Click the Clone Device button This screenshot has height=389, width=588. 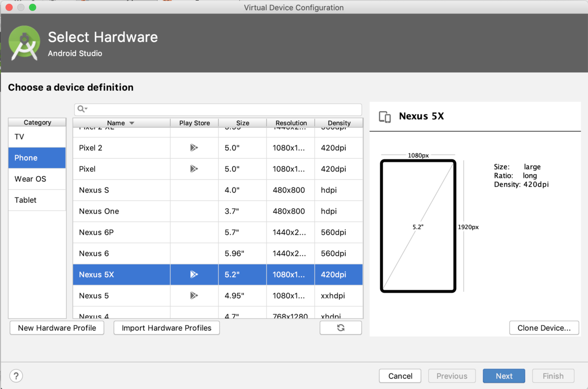(x=544, y=328)
